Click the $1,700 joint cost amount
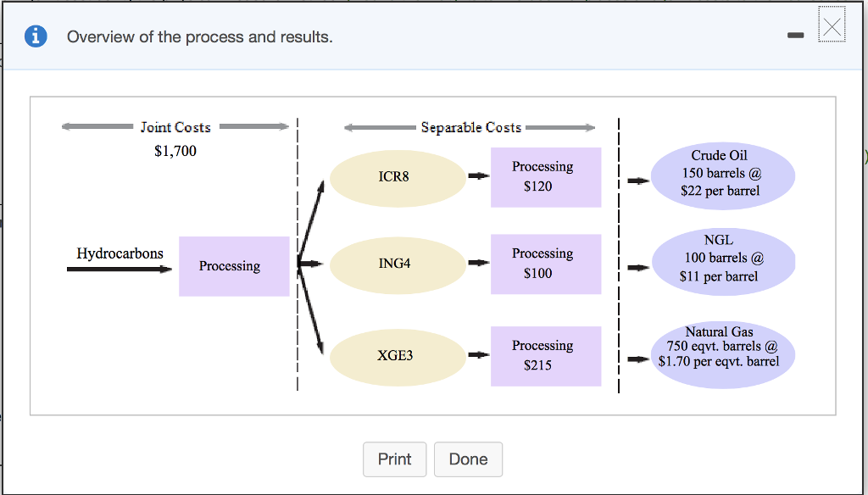 175,151
